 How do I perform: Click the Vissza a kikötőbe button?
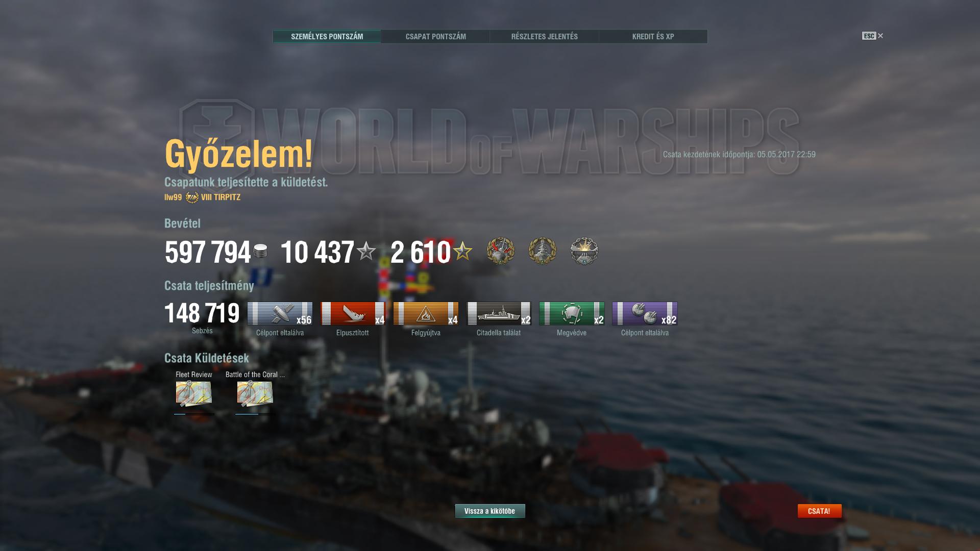coord(490,511)
